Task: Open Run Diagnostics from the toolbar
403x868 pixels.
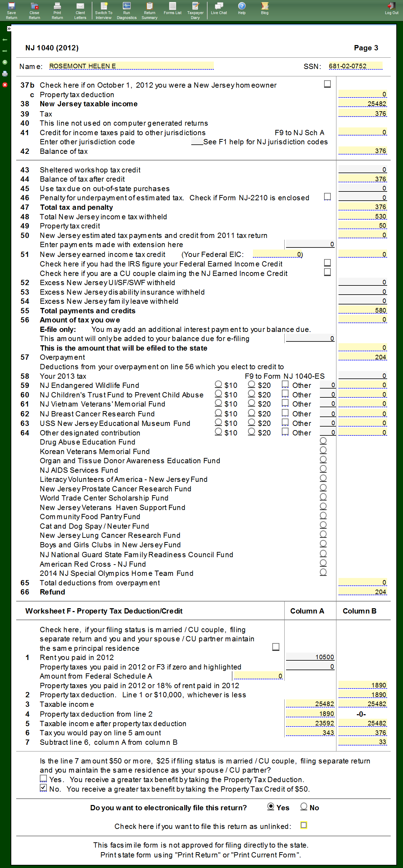Action: (x=126, y=10)
